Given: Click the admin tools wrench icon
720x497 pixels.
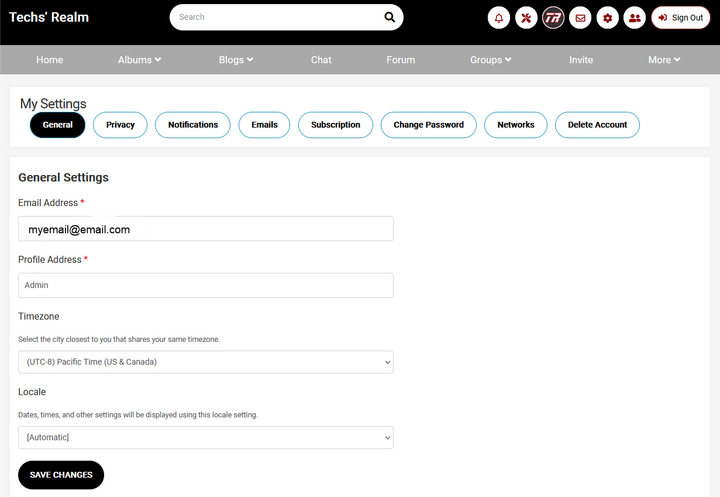Looking at the screenshot, I should tap(526, 18).
